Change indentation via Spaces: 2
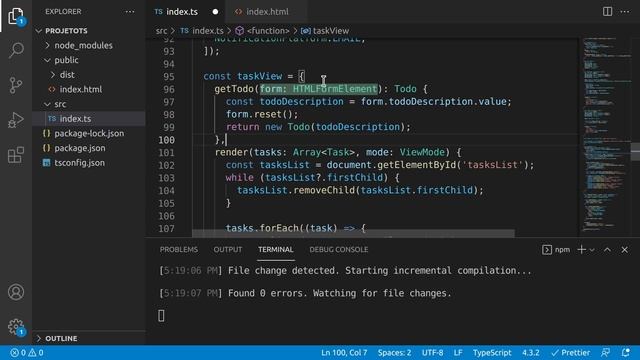The height and width of the screenshot is (360, 640). [x=394, y=353]
